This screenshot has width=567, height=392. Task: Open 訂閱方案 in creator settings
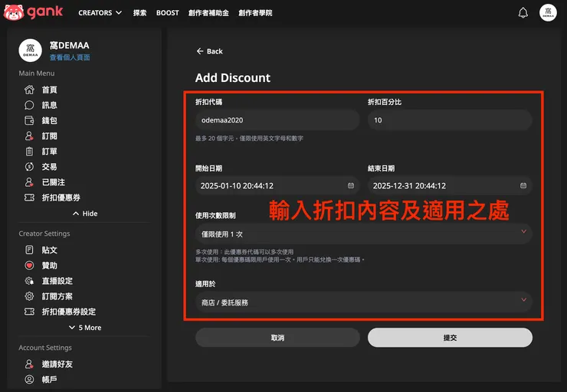[x=57, y=296]
